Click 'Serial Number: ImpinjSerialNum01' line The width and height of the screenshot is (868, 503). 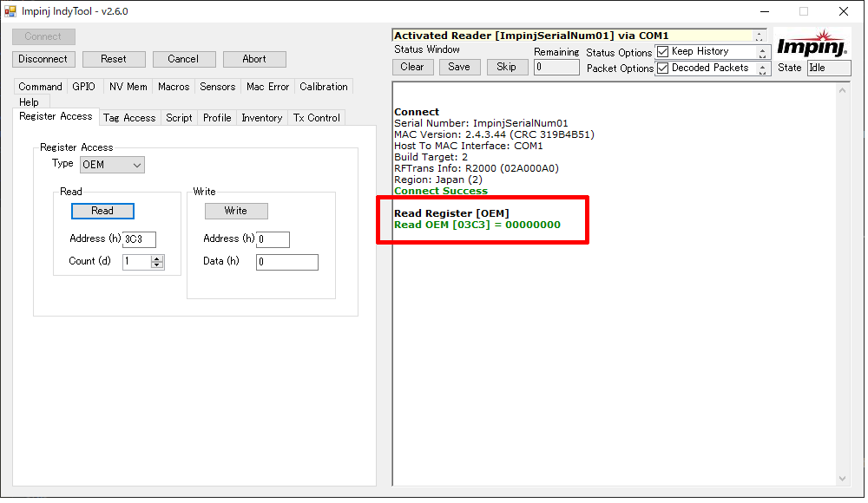(481, 124)
